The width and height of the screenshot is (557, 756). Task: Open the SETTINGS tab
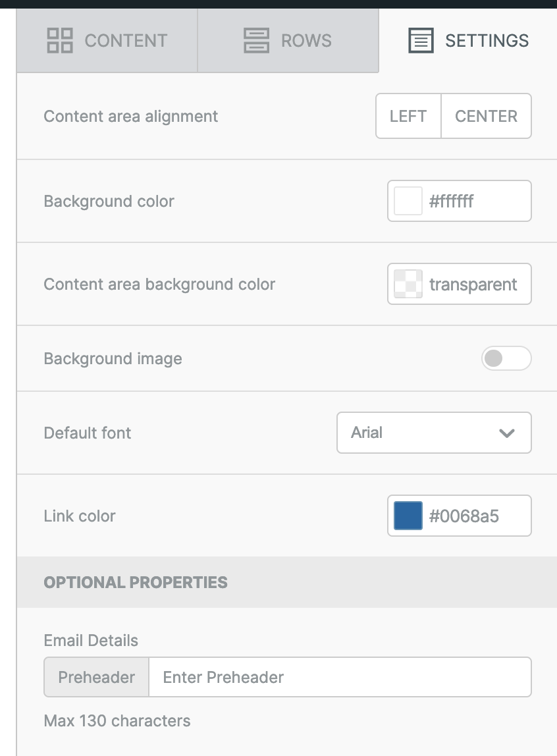point(468,41)
